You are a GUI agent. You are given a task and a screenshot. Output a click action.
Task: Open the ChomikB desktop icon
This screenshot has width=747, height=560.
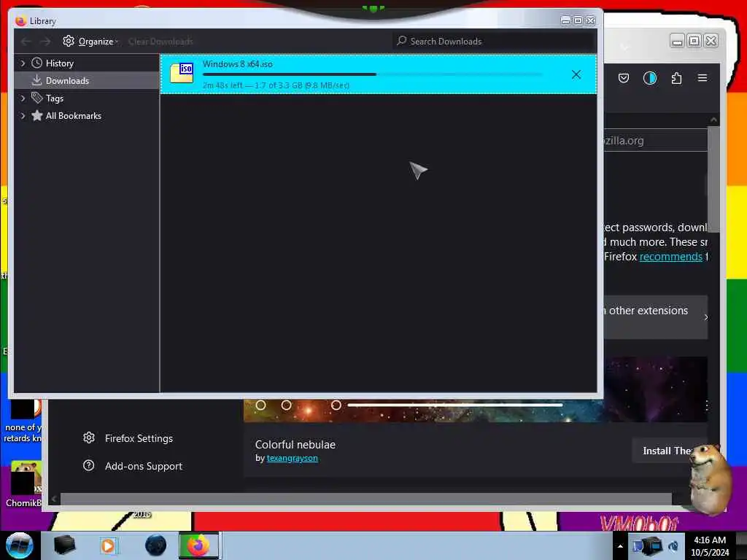click(24, 483)
